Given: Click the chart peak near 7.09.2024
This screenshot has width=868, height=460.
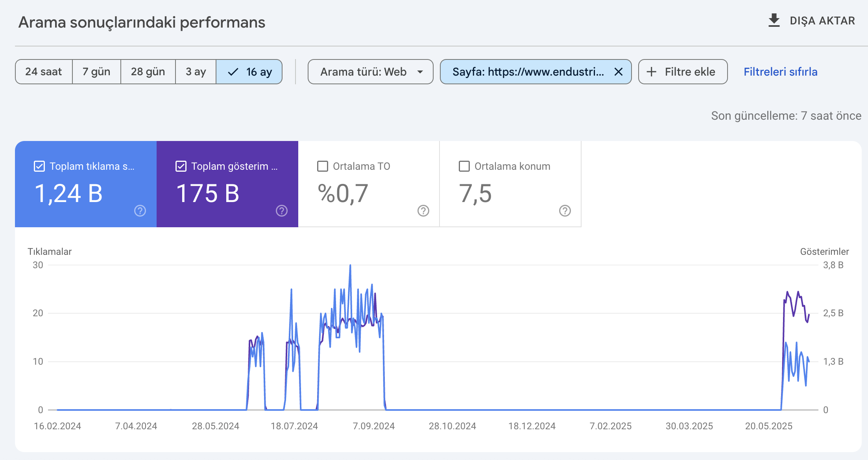Looking at the screenshot, I should pos(350,265).
